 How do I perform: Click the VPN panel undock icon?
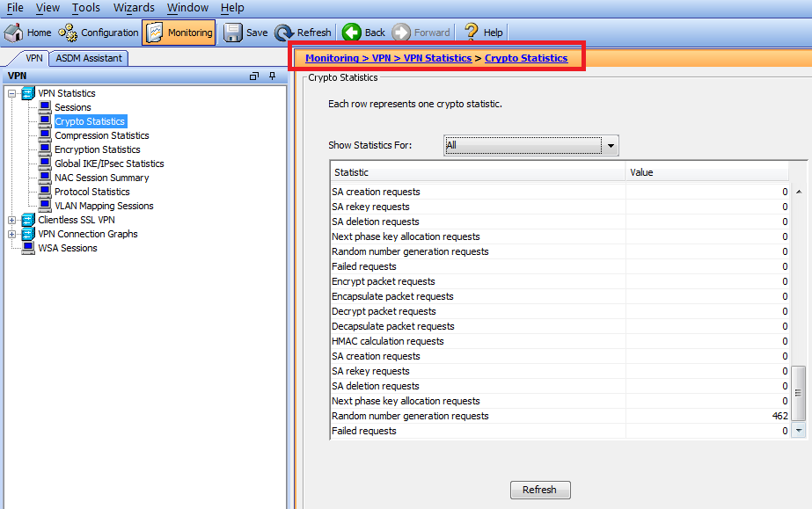254,76
